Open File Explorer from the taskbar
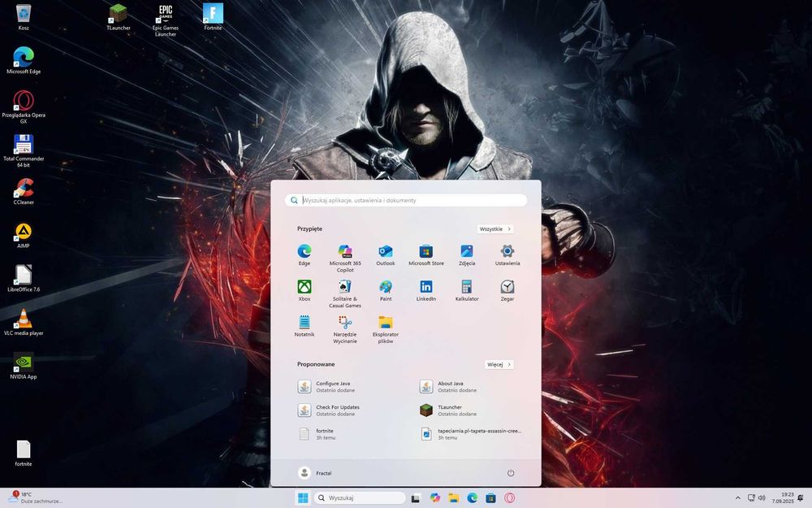Viewport: 812px width, 508px height. [454, 497]
